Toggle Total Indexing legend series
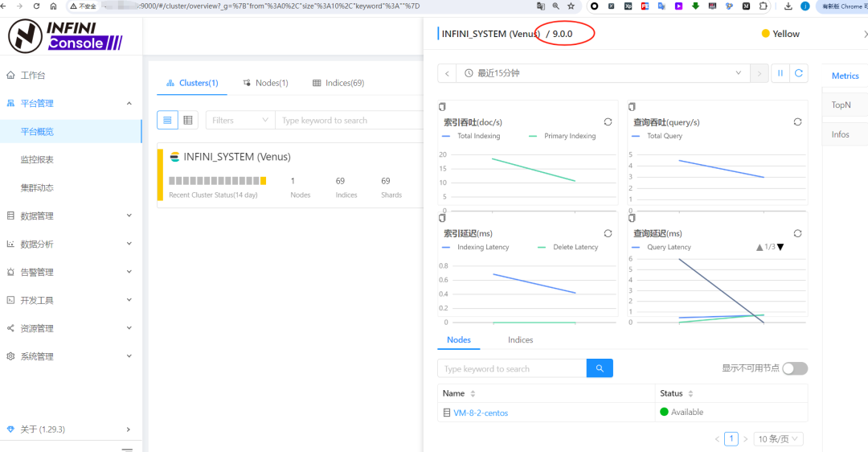 point(471,136)
